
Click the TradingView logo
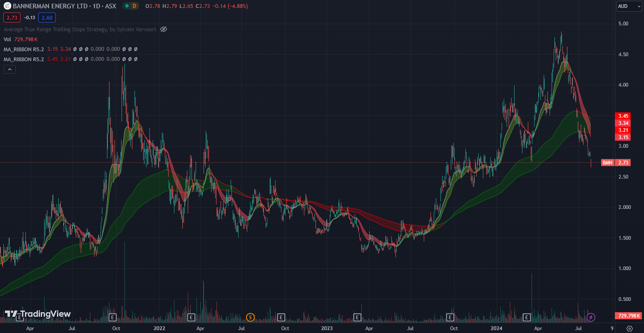[38, 314]
